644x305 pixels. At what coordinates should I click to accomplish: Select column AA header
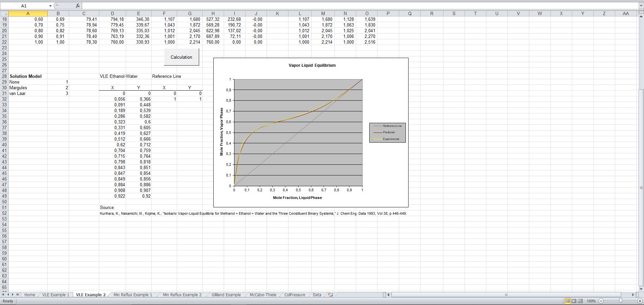[x=626, y=13]
